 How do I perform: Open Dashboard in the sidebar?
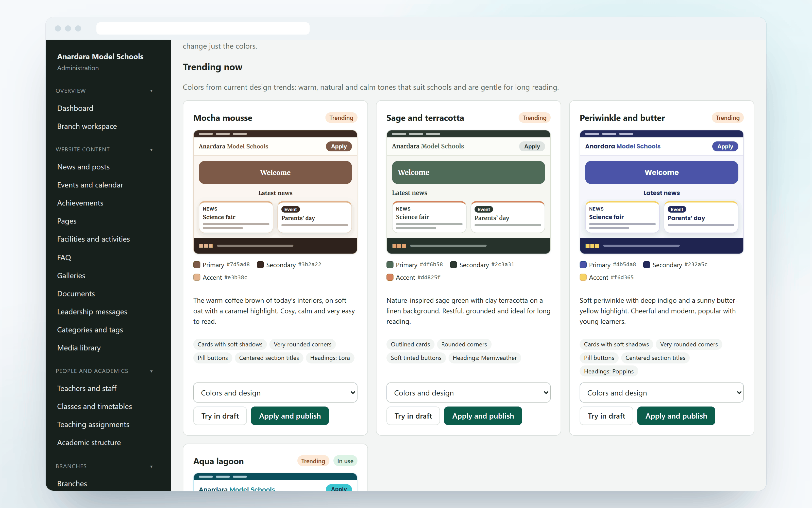(75, 108)
